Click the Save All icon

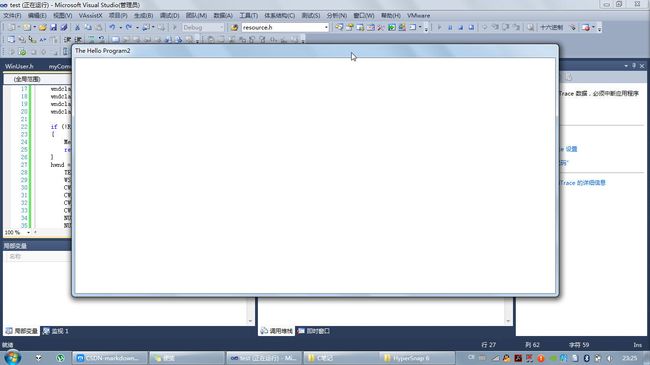(64, 27)
